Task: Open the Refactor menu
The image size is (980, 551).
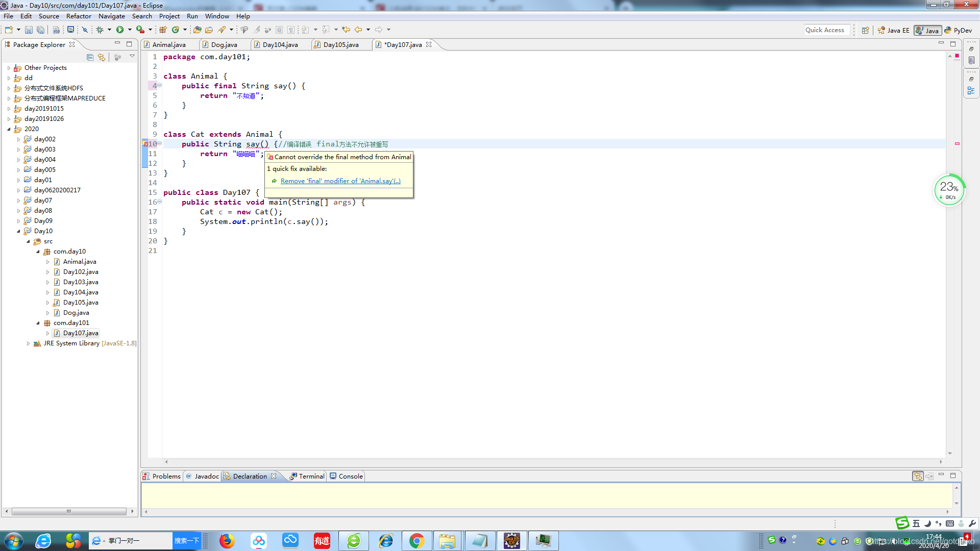Action: pyautogui.click(x=79, y=16)
